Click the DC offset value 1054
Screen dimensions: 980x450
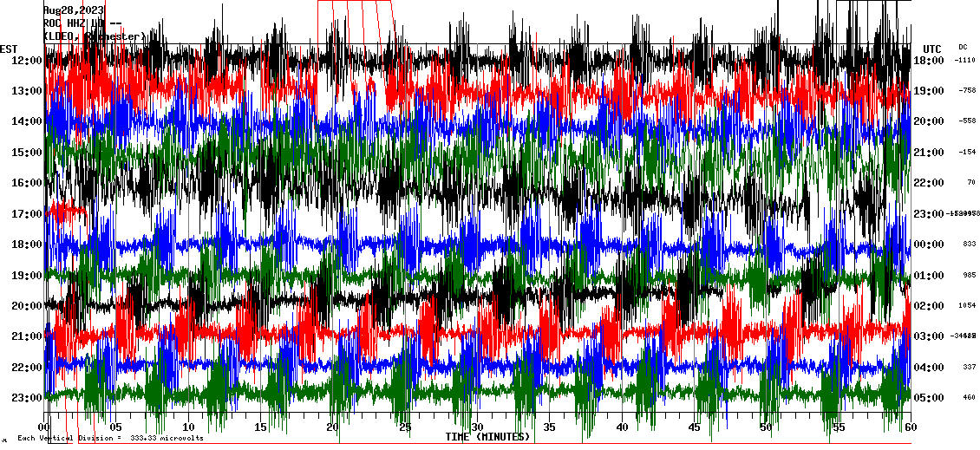966,305
